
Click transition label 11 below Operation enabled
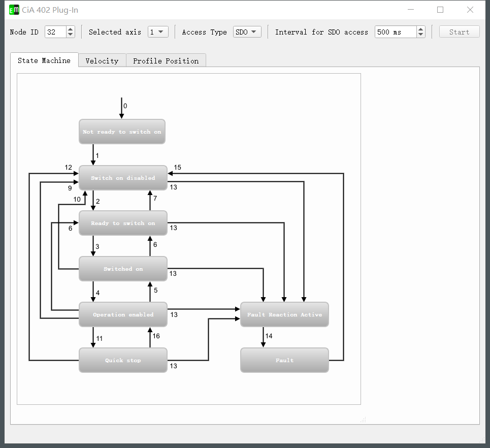pyautogui.click(x=100, y=339)
